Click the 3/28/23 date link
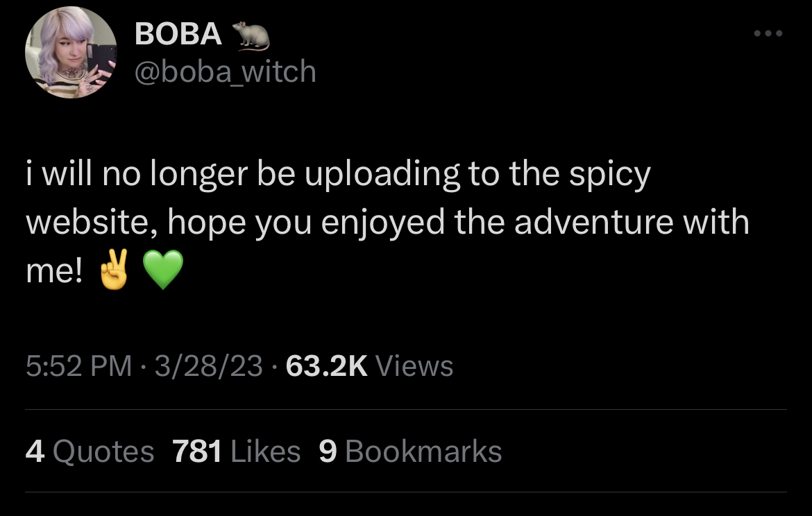Image resolution: width=812 pixels, height=516 pixels. click(x=209, y=366)
